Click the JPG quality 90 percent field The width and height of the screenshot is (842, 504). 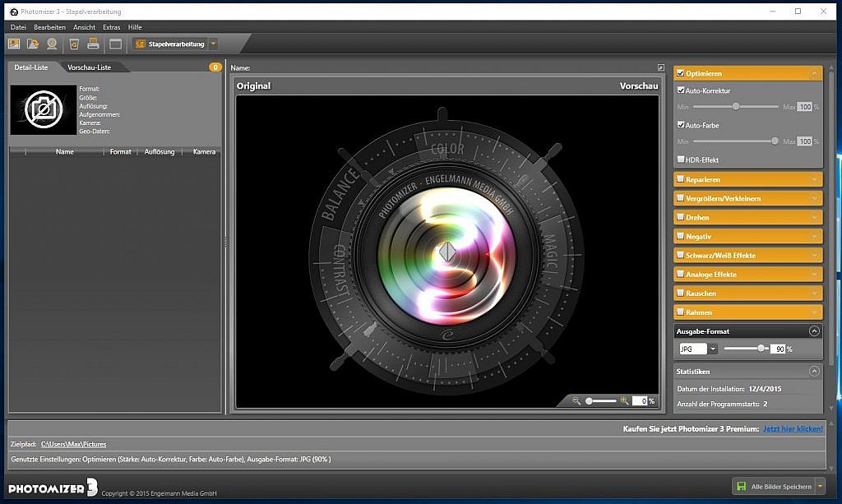pyautogui.click(x=778, y=349)
